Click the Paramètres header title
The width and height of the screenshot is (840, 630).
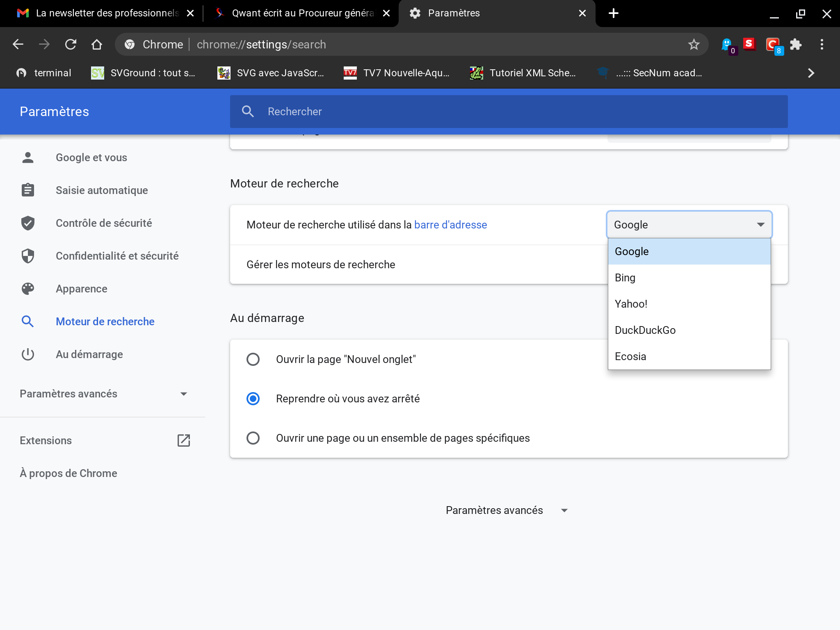click(54, 112)
